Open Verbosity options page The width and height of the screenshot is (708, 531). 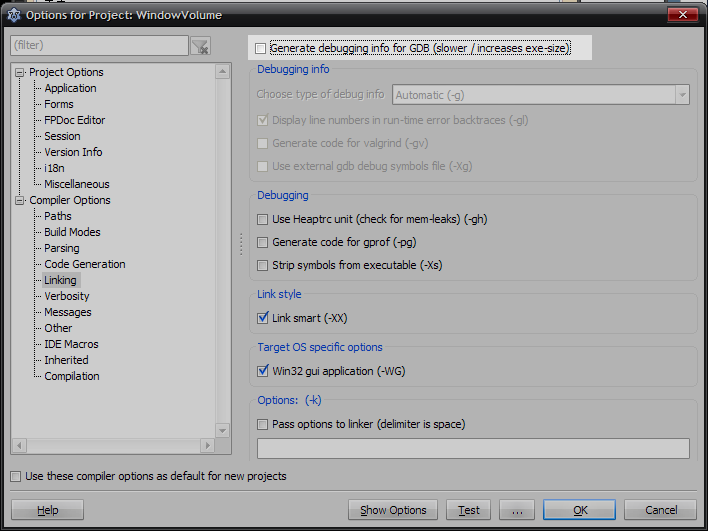tap(67, 296)
